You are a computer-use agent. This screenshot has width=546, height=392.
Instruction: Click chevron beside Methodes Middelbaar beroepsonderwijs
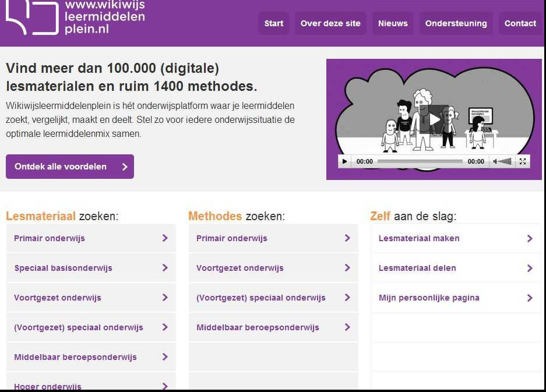click(347, 327)
